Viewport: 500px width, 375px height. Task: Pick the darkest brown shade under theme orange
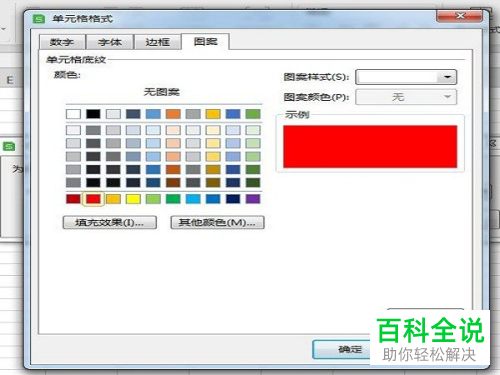tap(173, 182)
